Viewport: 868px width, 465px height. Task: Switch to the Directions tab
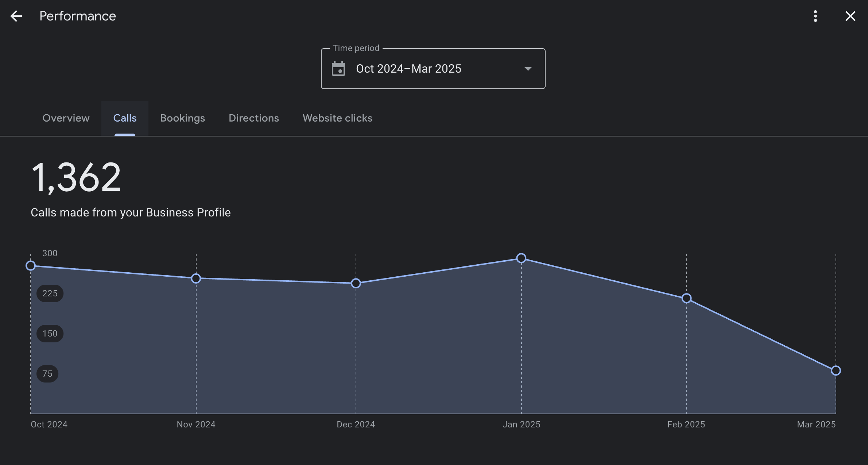254,118
